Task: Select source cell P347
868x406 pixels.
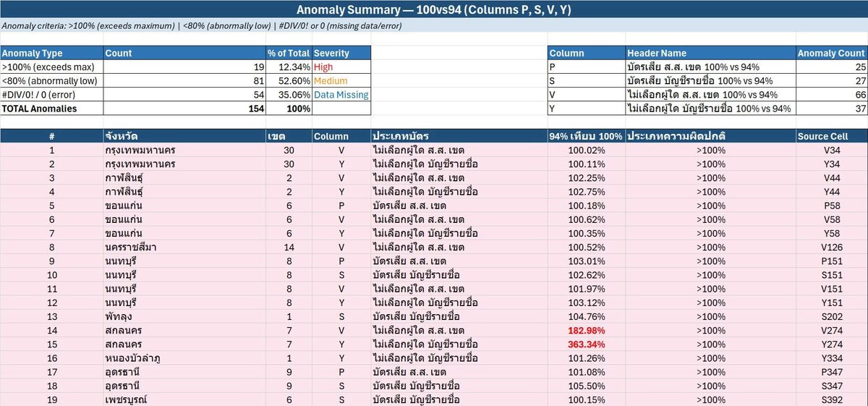Action: click(831, 372)
